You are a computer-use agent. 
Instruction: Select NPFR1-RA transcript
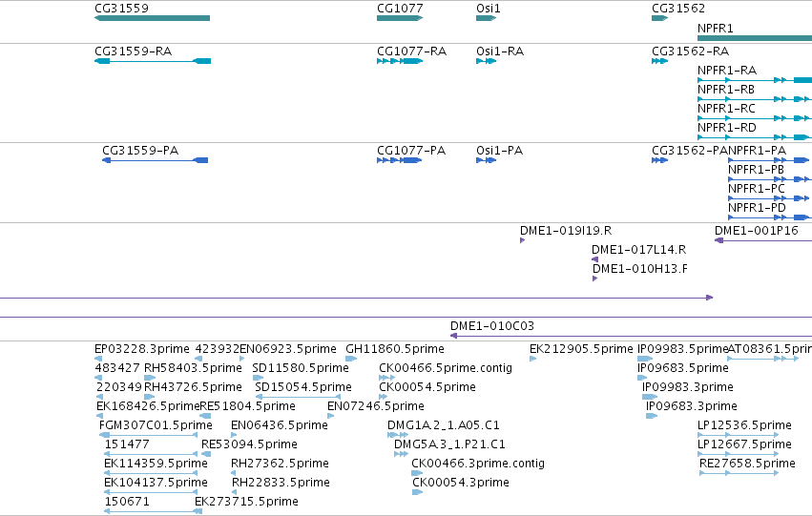[x=755, y=80]
